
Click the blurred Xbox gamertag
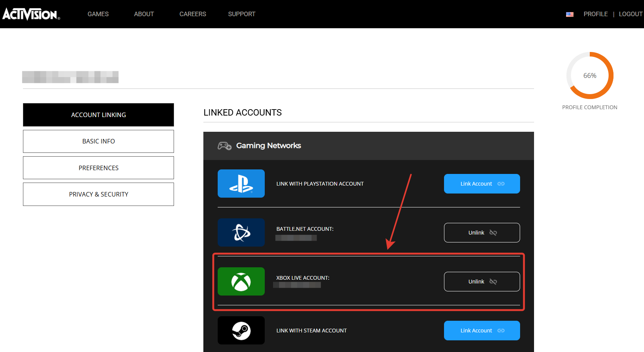click(x=297, y=285)
